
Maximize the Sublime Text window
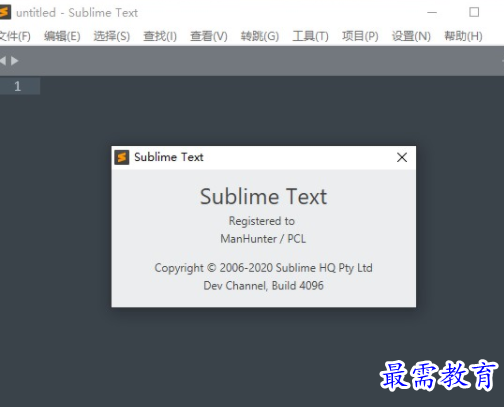click(x=474, y=12)
